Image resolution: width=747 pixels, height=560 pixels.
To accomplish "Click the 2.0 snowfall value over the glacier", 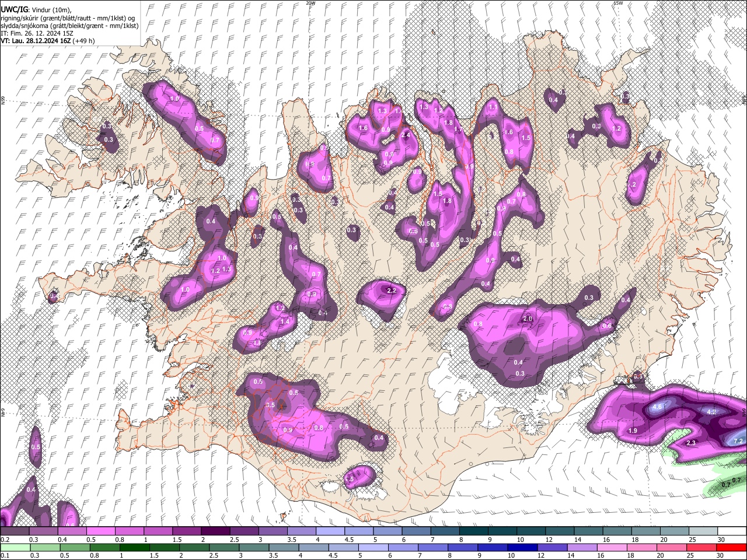I will click(x=528, y=318).
